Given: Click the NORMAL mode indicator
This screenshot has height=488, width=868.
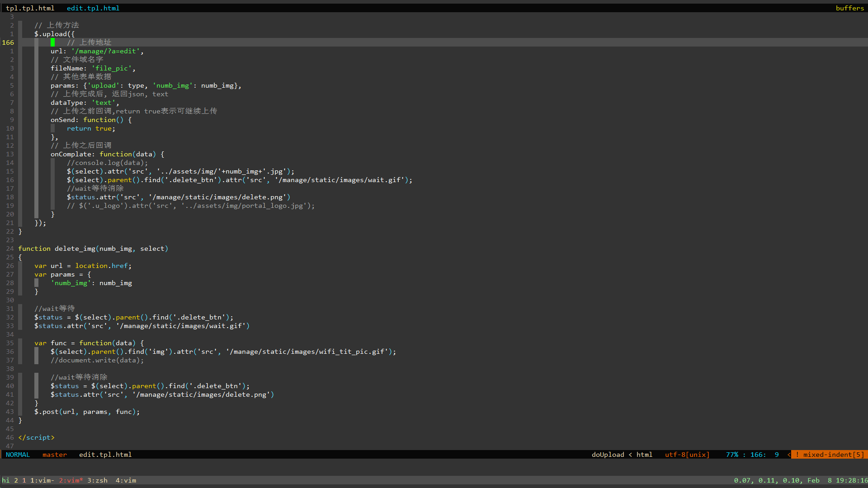Looking at the screenshot, I should pos(18,455).
